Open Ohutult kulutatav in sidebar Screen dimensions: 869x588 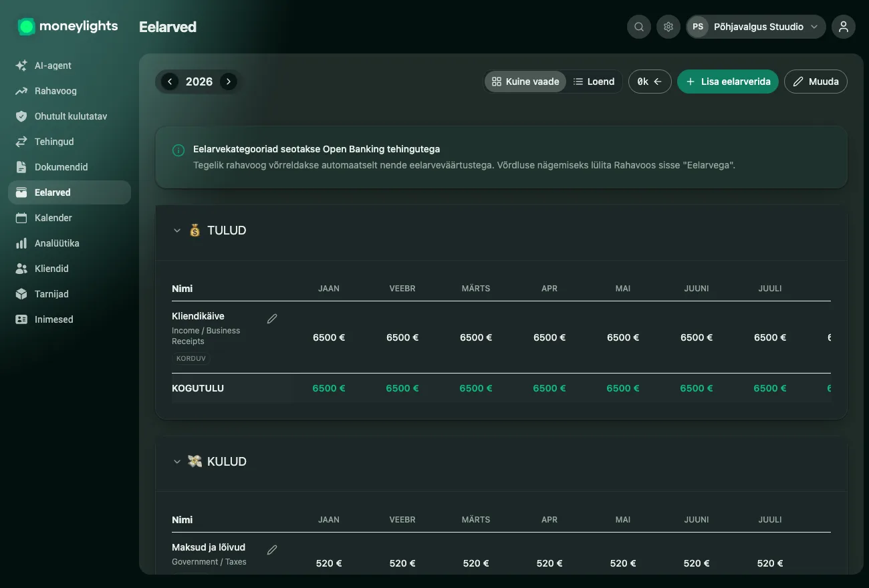[70, 116]
